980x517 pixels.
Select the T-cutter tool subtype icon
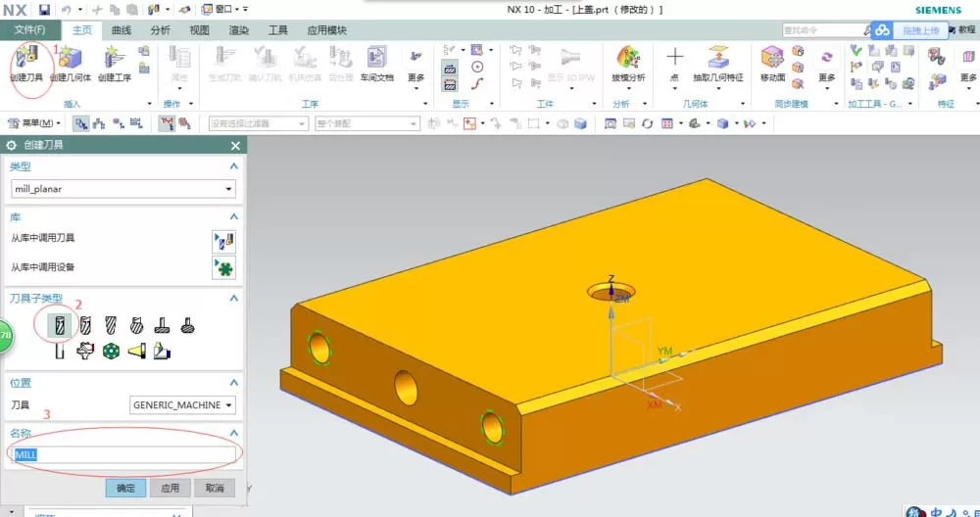point(163,325)
